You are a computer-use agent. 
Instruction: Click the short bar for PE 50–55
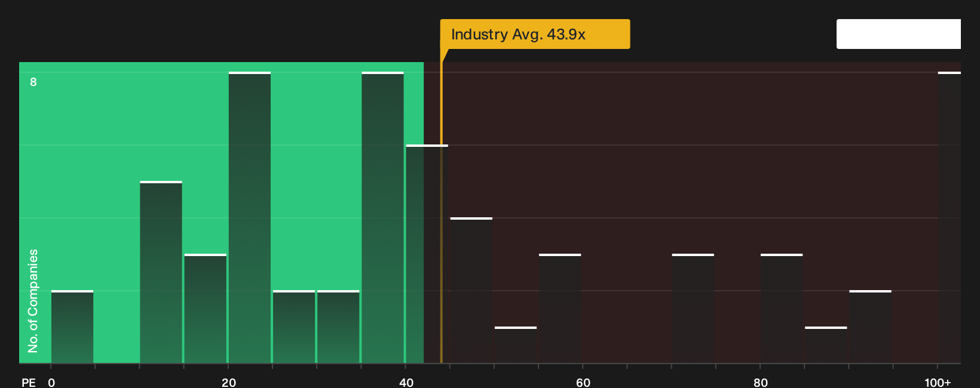tap(516, 345)
